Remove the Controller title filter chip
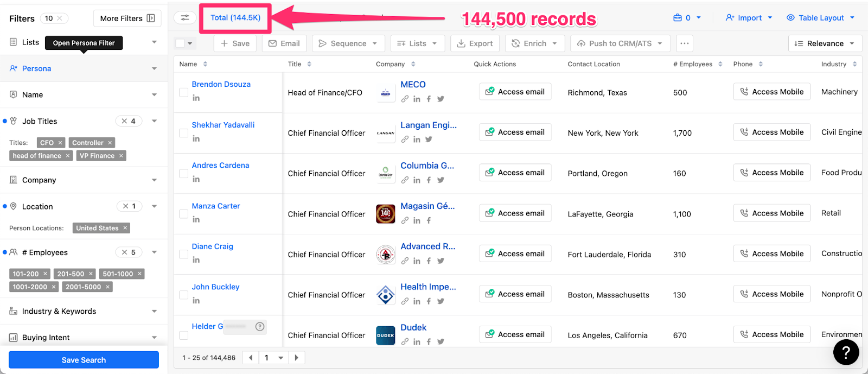The width and height of the screenshot is (868, 374). tap(110, 143)
